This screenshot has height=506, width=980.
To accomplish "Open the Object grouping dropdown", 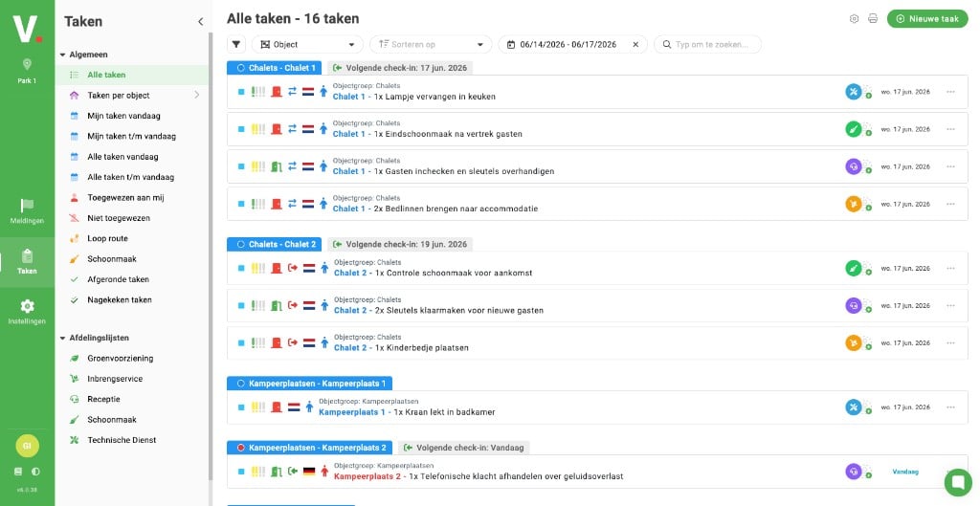I will (307, 44).
